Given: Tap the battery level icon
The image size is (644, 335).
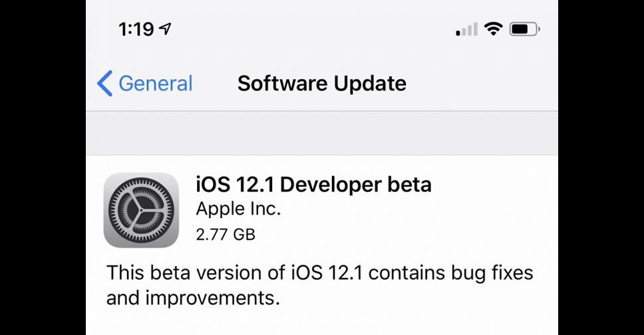Looking at the screenshot, I should click(524, 29).
